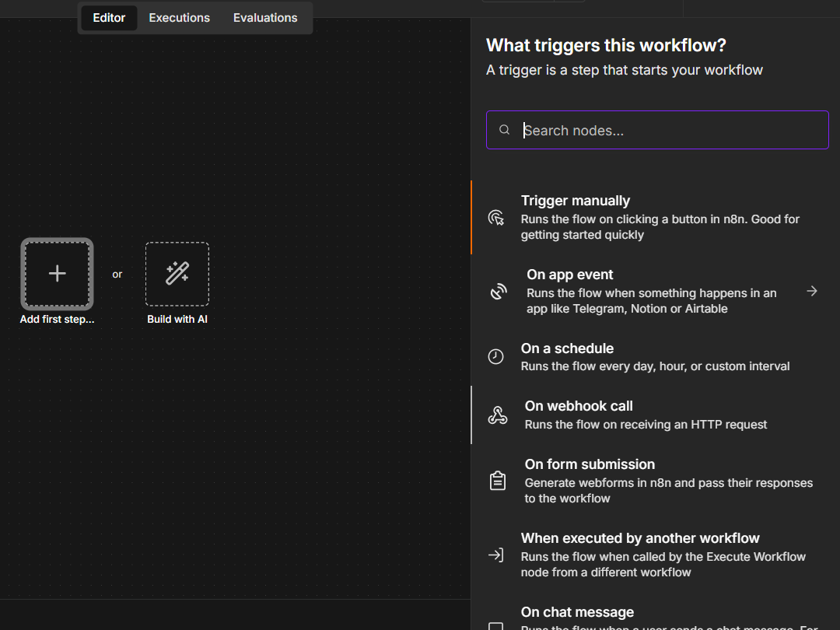The width and height of the screenshot is (840, 630).
Task: Click the Build with AI label
Action: point(177,320)
